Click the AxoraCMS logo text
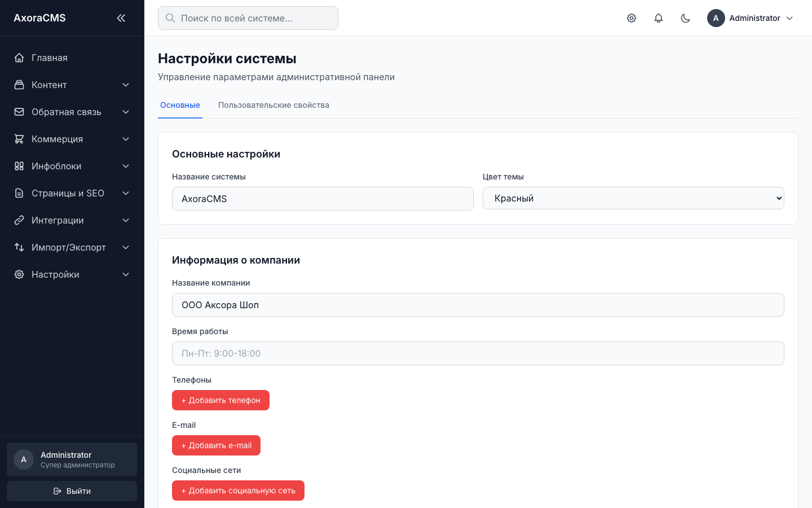The width and height of the screenshot is (812, 508). click(39, 18)
